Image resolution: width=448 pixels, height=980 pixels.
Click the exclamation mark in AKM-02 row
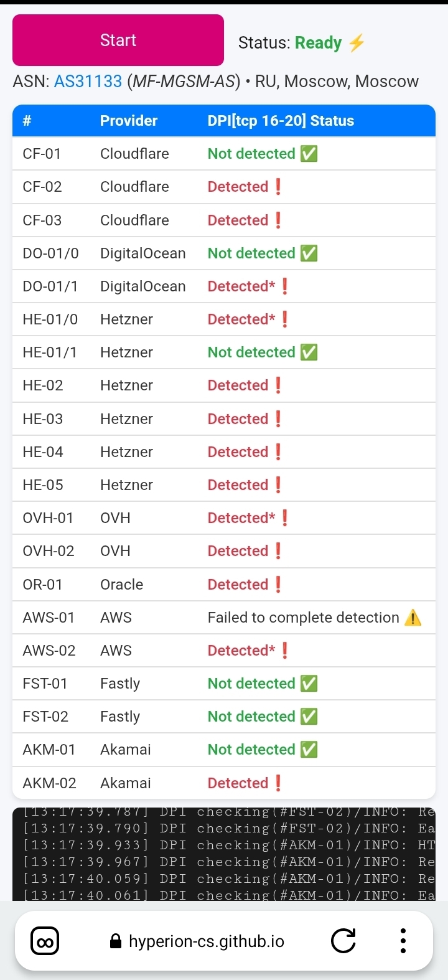point(278,783)
